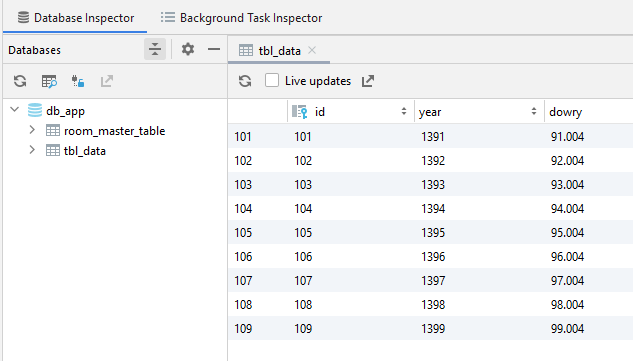Close the tbl_data tab
The width and height of the screenshot is (633, 361).
coord(312,50)
